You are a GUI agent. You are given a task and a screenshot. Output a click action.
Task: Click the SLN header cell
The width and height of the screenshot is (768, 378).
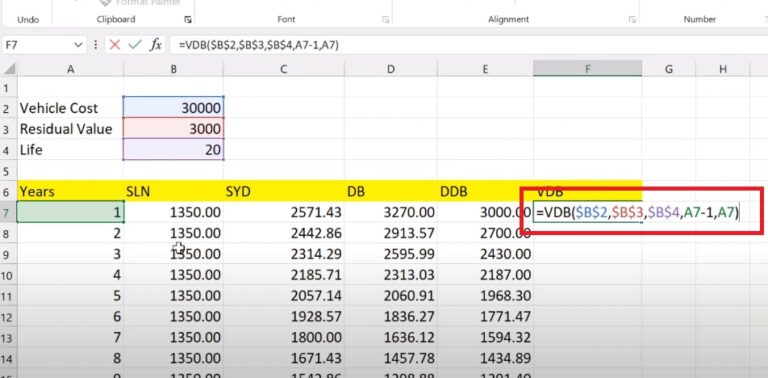pyautogui.click(x=173, y=191)
